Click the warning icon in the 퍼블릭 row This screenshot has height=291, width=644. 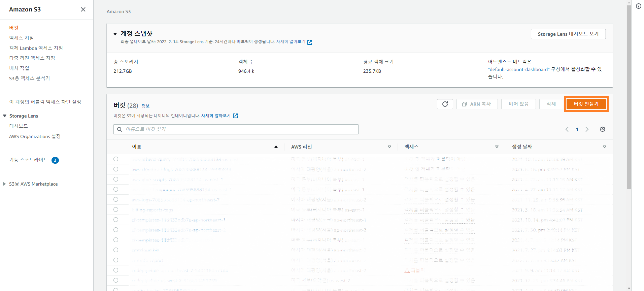pyautogui.click(x=407, y=270)
